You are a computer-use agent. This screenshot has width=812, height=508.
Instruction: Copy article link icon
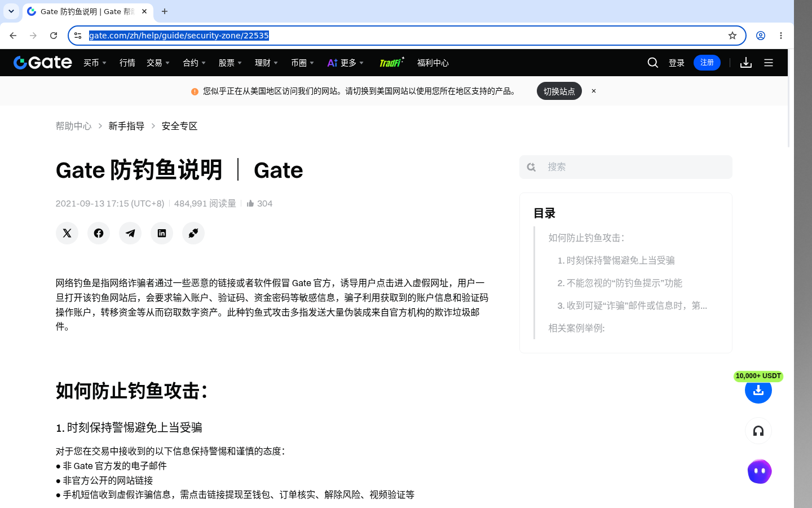pyautogui.click(x=193, y=233)
